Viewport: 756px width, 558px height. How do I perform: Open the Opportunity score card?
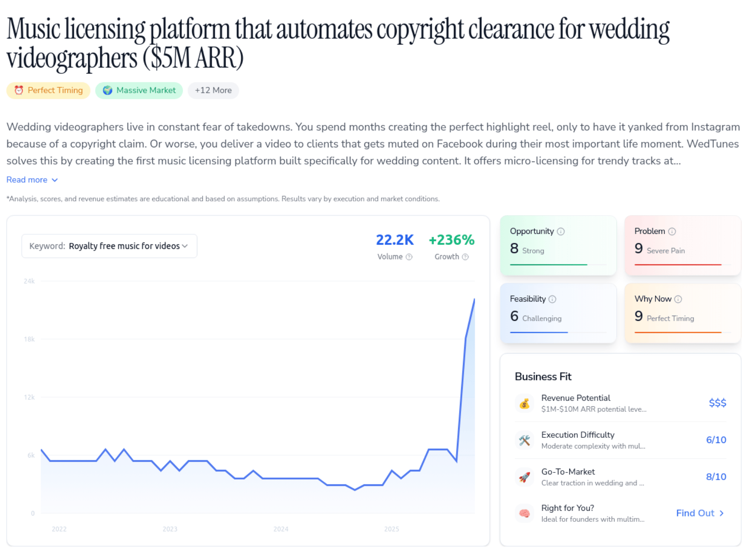(x=558, y=245)
